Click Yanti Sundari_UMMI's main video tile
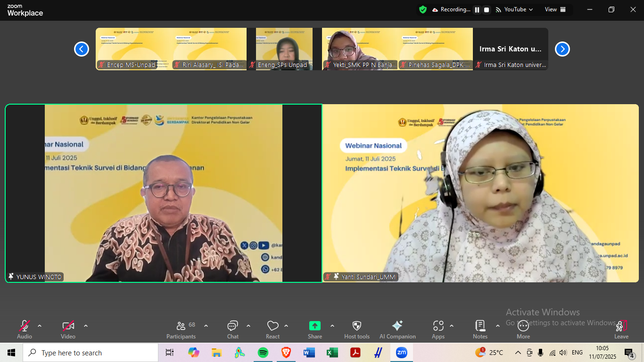644x362 pixels. click(480, 193)
